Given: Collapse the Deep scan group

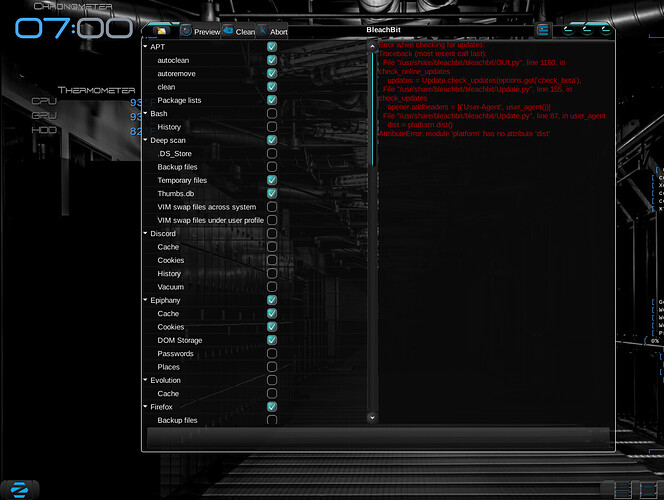Looking at the screenshot, I should pos(145,140).
